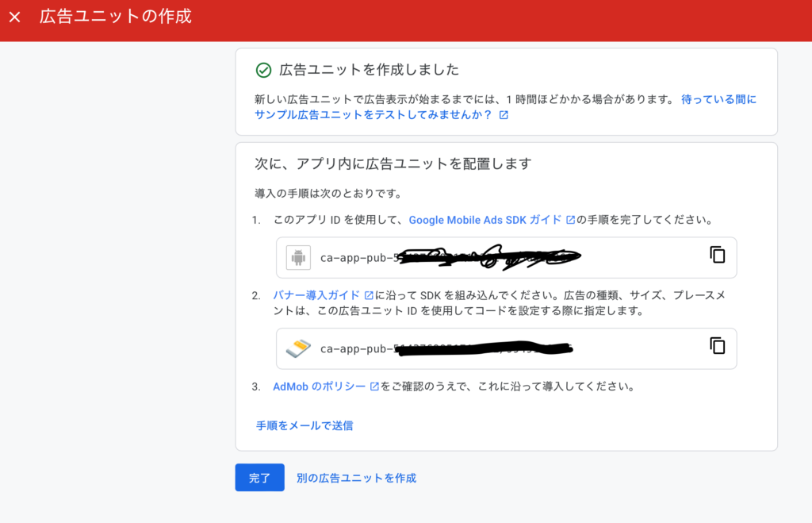The image size is (812, 523).
Task: Copy the ad unit ID to clipboard
Action: [x=717, y=346]
